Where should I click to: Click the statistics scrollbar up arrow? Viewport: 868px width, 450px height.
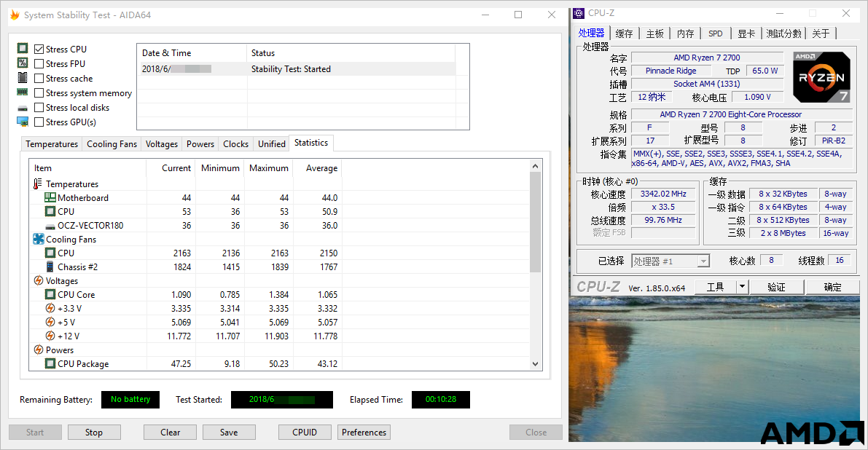[x=536, y=166]
